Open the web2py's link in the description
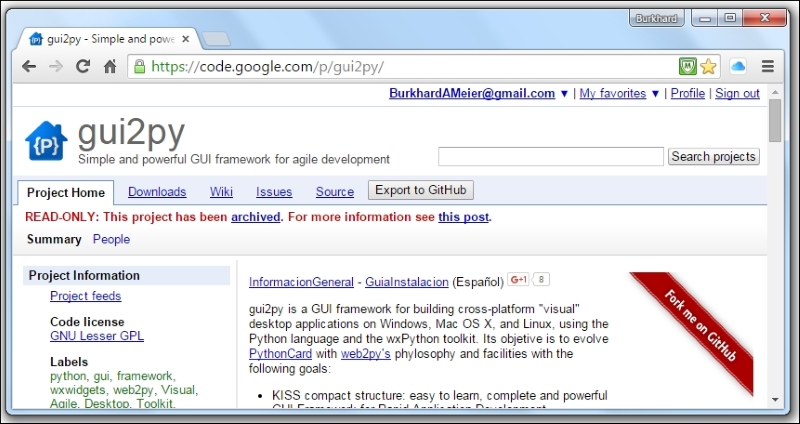Viewport: 800px width, 424px height. [x=366, y=354]
